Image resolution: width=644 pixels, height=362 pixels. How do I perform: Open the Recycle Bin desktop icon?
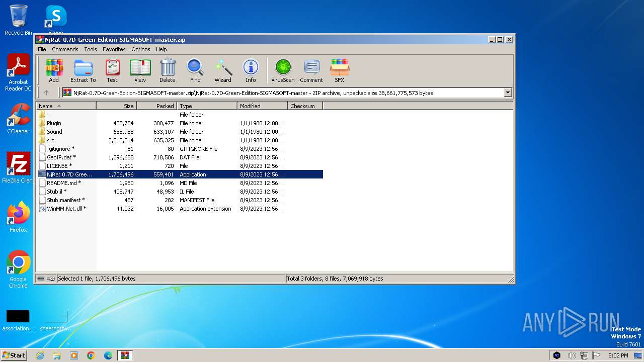(x=18, y=20)
